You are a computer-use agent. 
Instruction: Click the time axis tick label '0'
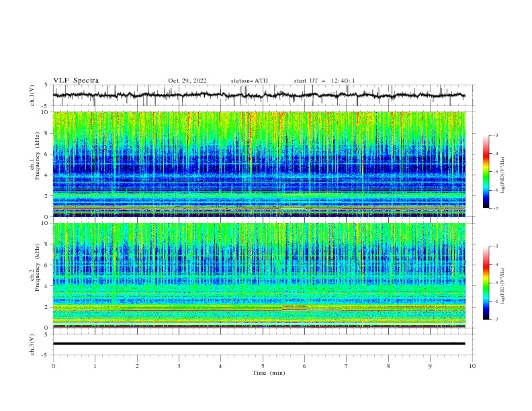point(53,366)
